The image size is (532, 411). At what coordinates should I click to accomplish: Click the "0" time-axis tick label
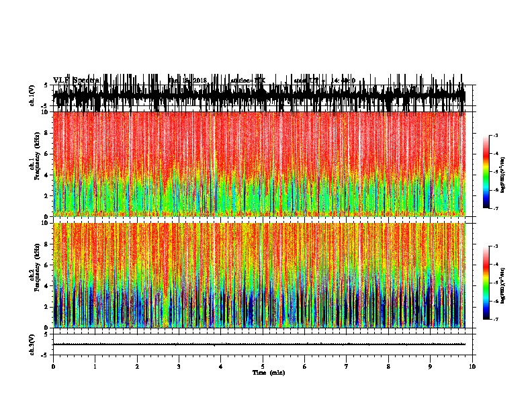[53, 367]
